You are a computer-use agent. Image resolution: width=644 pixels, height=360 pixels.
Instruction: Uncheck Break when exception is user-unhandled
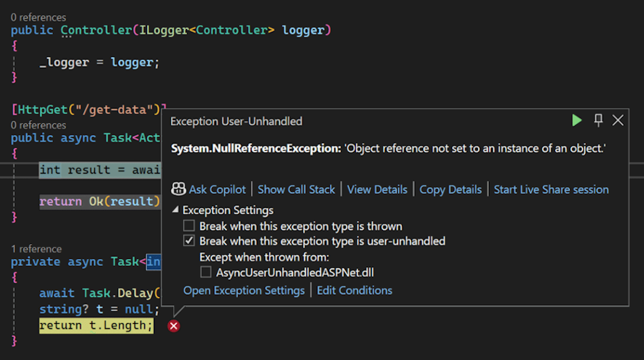click(188, 241)
